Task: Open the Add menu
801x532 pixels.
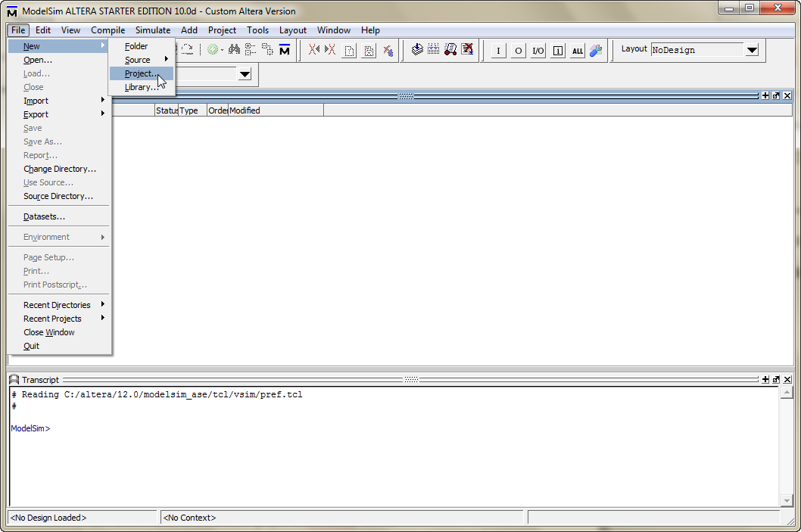Action: (189, 30)
